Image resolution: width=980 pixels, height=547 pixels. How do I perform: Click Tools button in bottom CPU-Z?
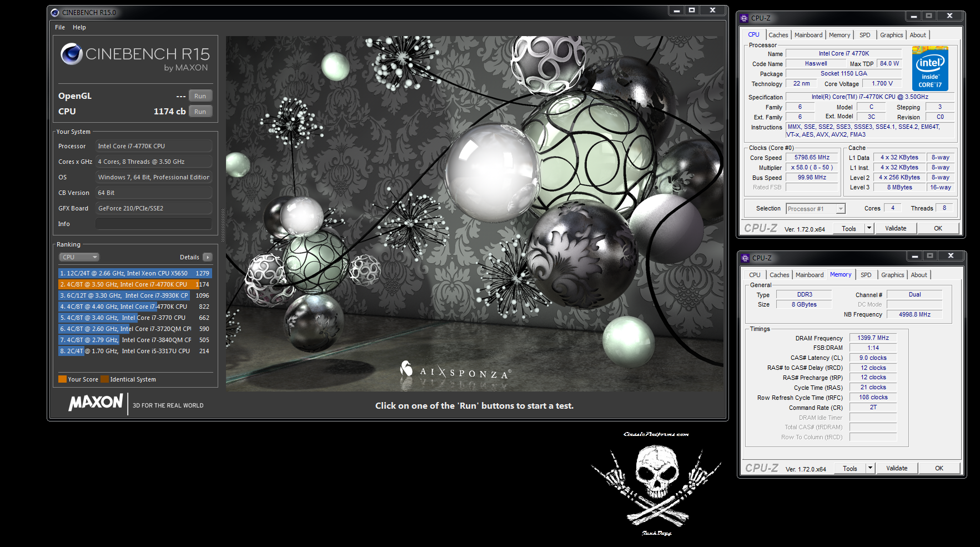tap(850, 468)
